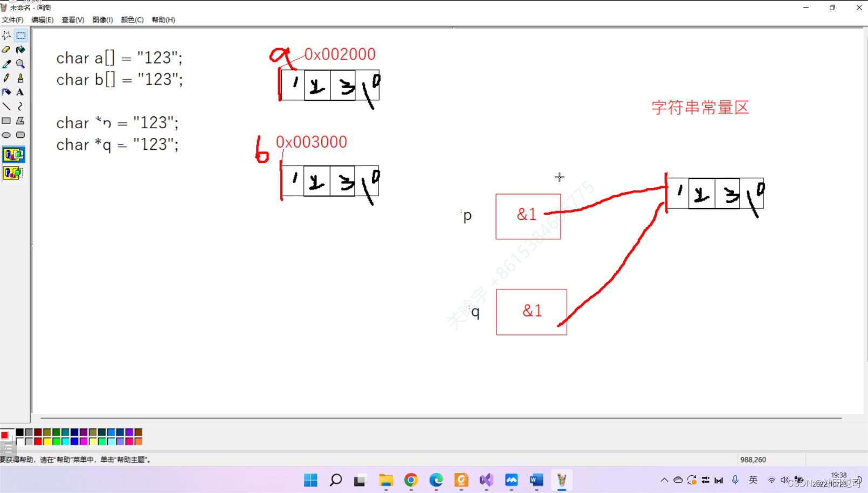Open the taskbar Search

click(x=336, y=480)
